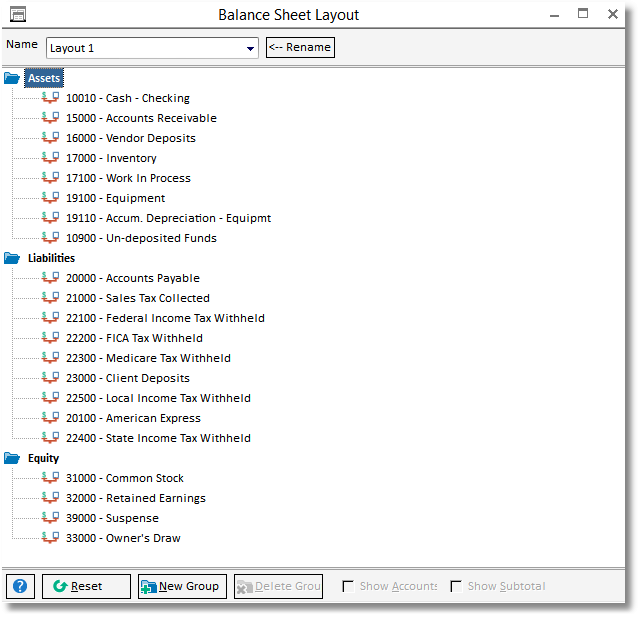The width and height of the screenshot is (639, 617).
Task: Select the Equity group label
Action: pyautogui.click(x=43, y=458)
